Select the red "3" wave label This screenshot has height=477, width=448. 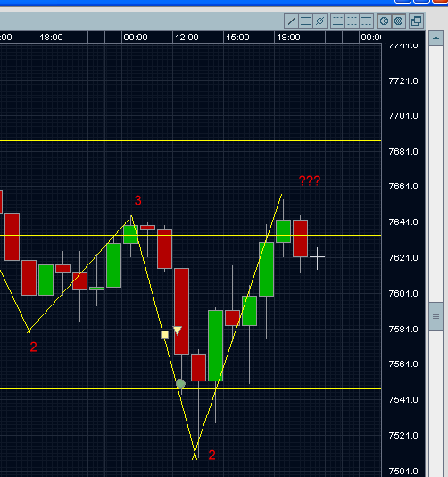pos(138,200)
